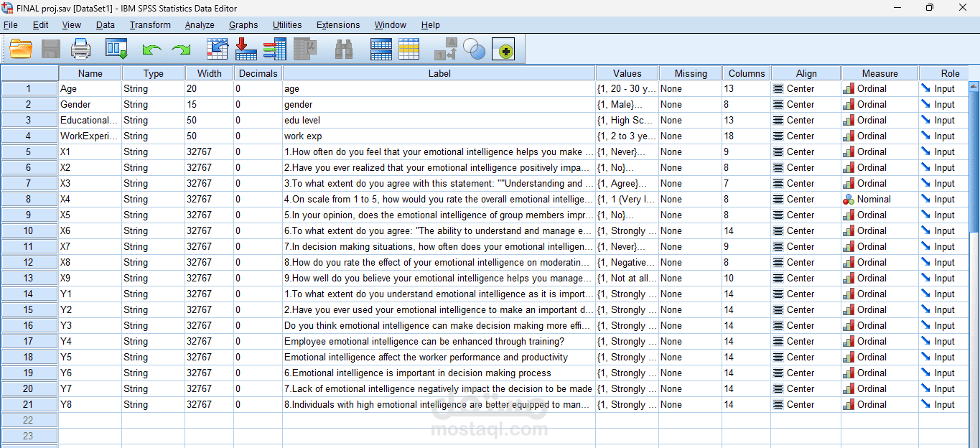Open the Graphs menu
980x448 pixels.
[x=243, y=24]
